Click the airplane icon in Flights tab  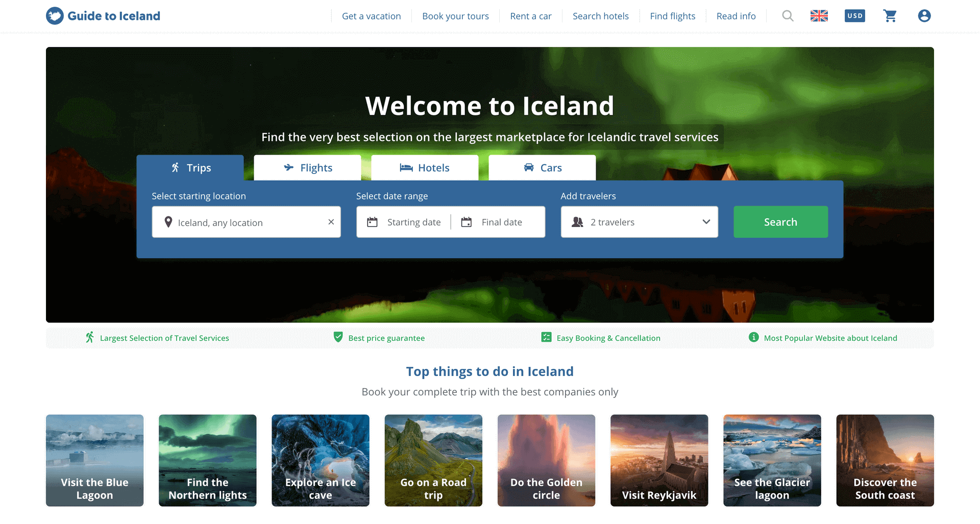[x=289, y=167]
